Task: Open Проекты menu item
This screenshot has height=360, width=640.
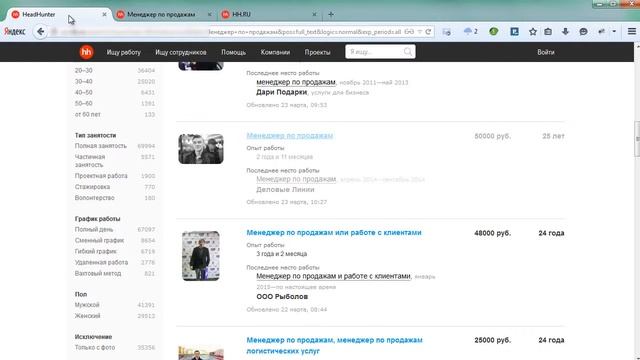Action: coord(318,52)
